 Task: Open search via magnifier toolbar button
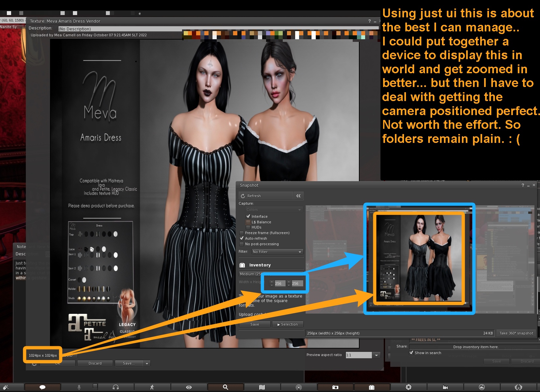click(x=226, y=387)
